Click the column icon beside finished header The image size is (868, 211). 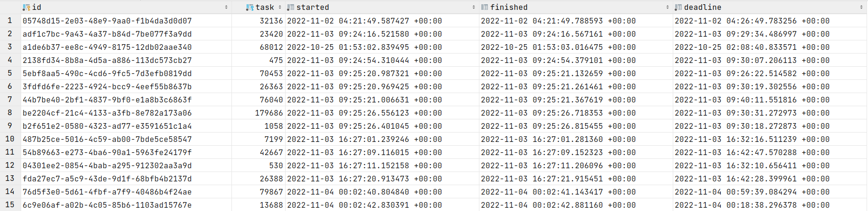(485, 8)
